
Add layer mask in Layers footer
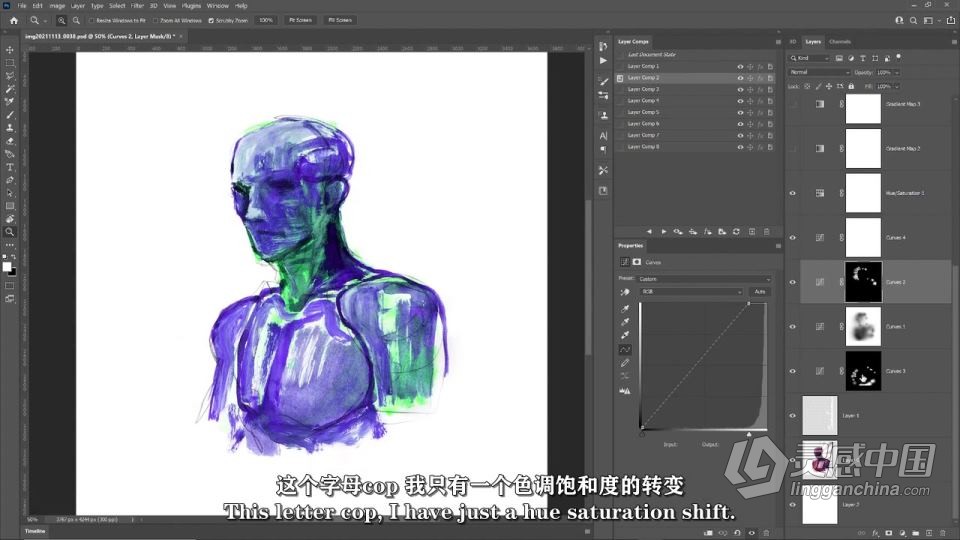888,533
